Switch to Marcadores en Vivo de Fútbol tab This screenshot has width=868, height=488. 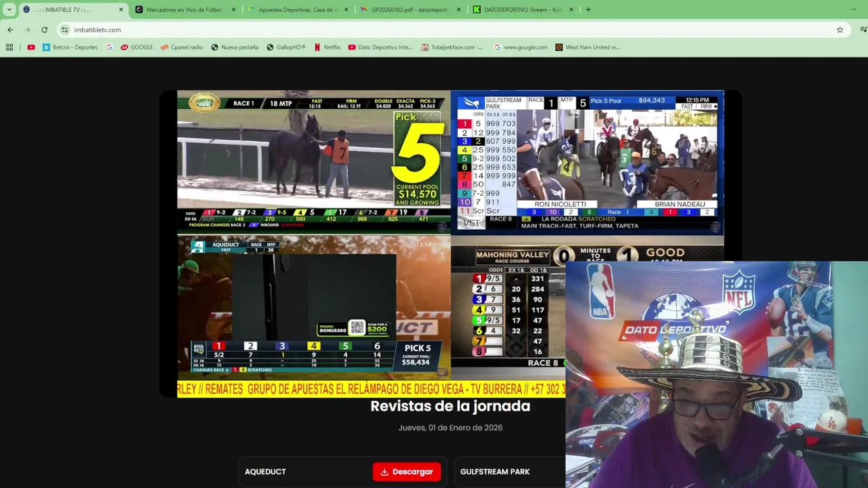[186, 9]
